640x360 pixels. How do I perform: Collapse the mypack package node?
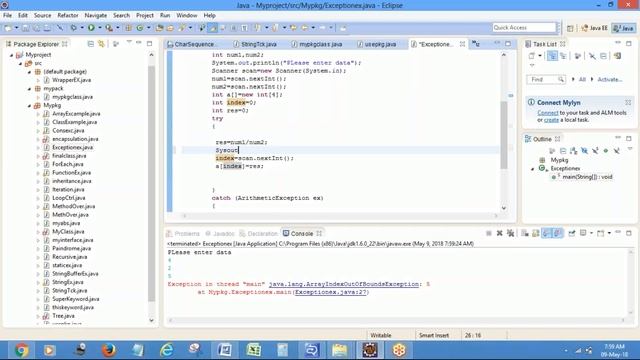click(29, 89)
